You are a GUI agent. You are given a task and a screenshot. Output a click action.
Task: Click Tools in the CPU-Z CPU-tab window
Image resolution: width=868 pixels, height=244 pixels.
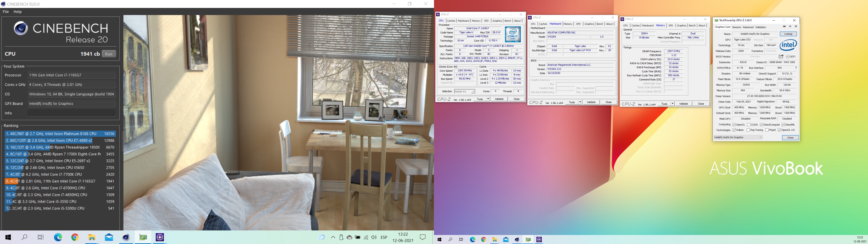[x=480, y=99]
